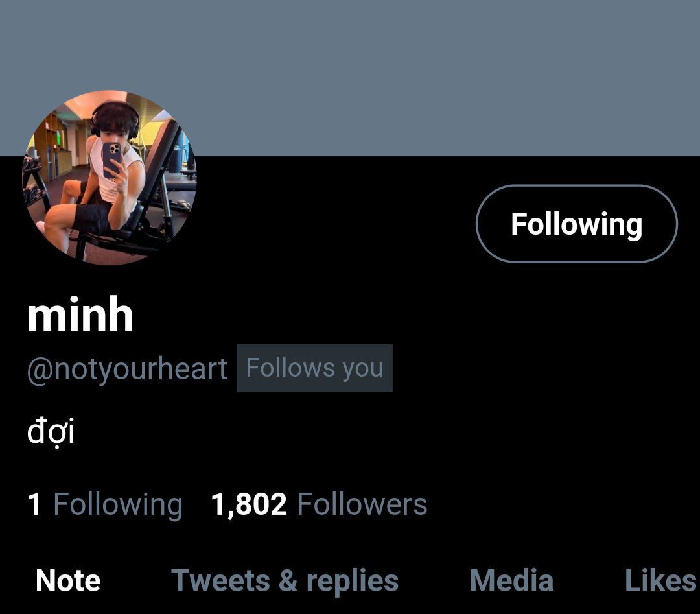Tap the Follows you badge
700x614 pixels.
click(x=315, y=368)
